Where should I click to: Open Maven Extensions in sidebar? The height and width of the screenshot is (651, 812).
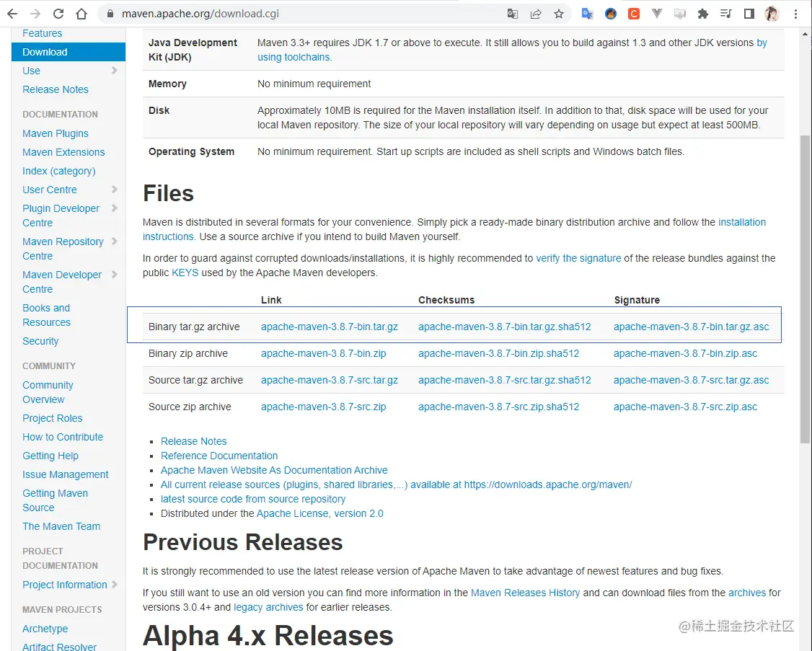(63, 151)
